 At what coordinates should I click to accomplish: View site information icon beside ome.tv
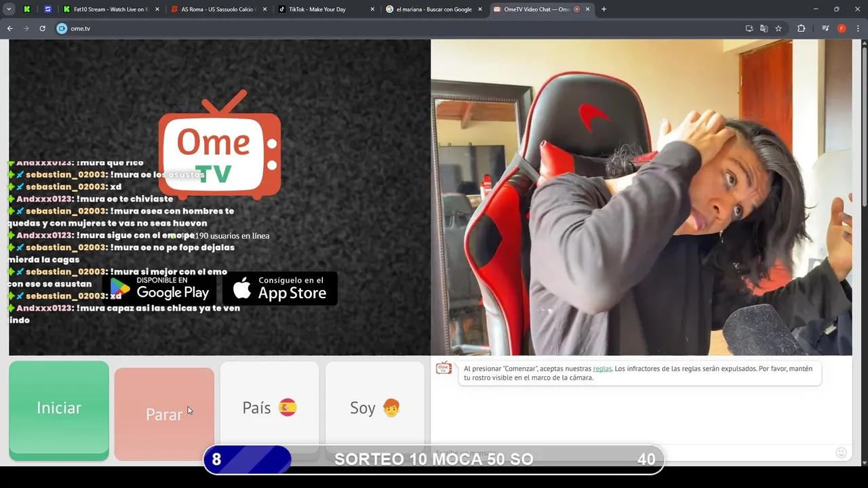(62, 28)
